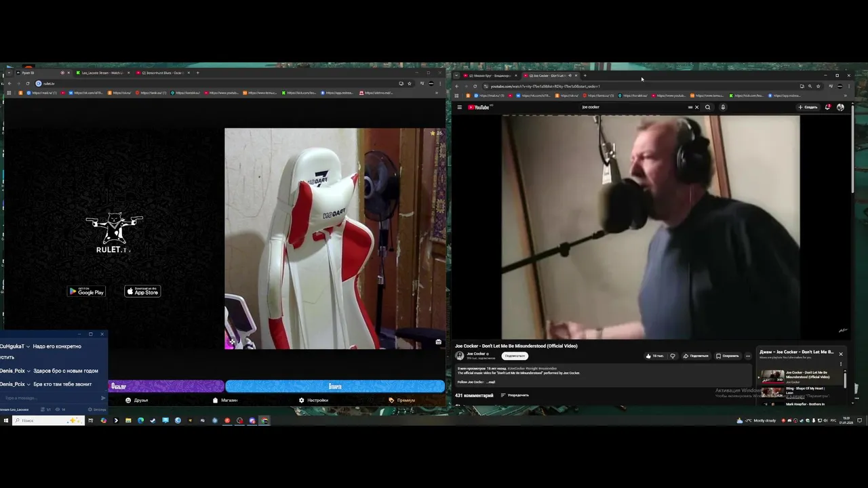The image size is (868, 488).
Task: Clear the 'joe cocker' search text
Action: tap(696, 107)
